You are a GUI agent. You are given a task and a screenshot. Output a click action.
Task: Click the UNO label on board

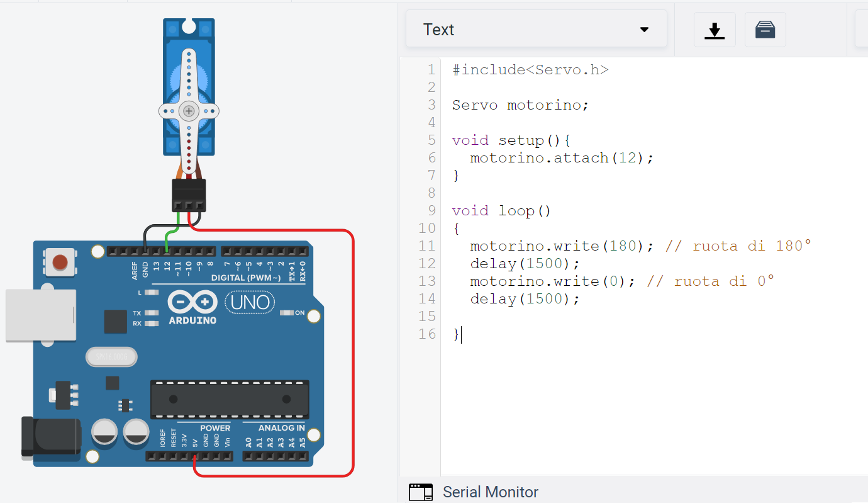coord(250,303)
